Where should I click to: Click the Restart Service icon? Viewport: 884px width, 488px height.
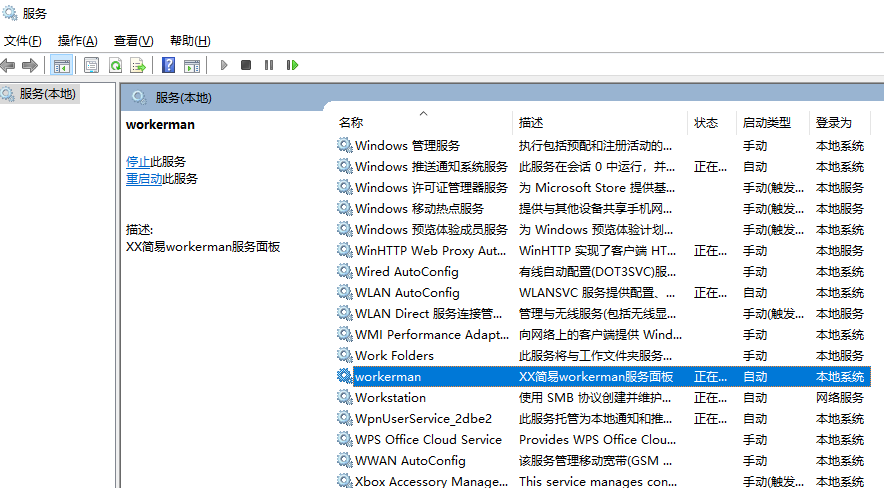tap(292, 65)
